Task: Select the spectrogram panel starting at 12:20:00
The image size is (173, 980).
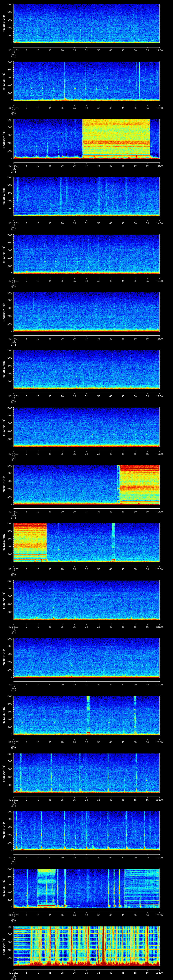Action: 86,600
